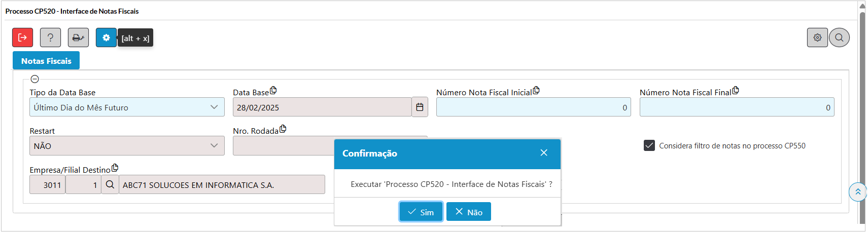The height and width of the screenshot is (232, 868).
Task: Open the Tipo da Data Base dropdown
Action: (127, 107)
